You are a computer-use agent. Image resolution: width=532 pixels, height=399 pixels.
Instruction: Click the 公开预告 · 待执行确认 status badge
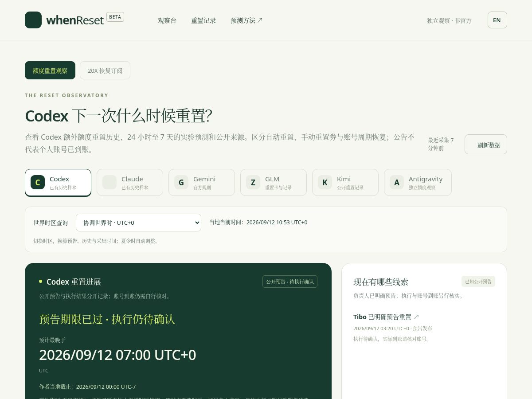pos(290,282)
